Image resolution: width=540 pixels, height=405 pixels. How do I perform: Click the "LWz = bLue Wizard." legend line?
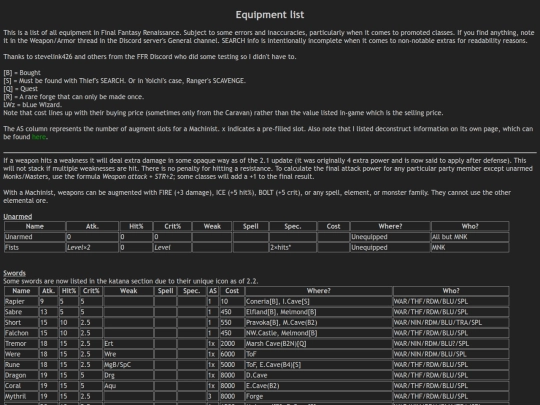click(x=33, y=105)
